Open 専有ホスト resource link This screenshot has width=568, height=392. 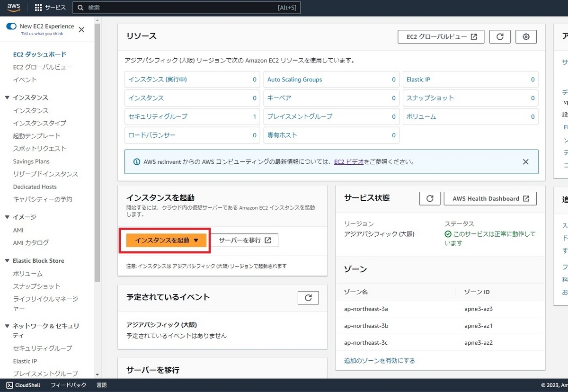[282, 135]
